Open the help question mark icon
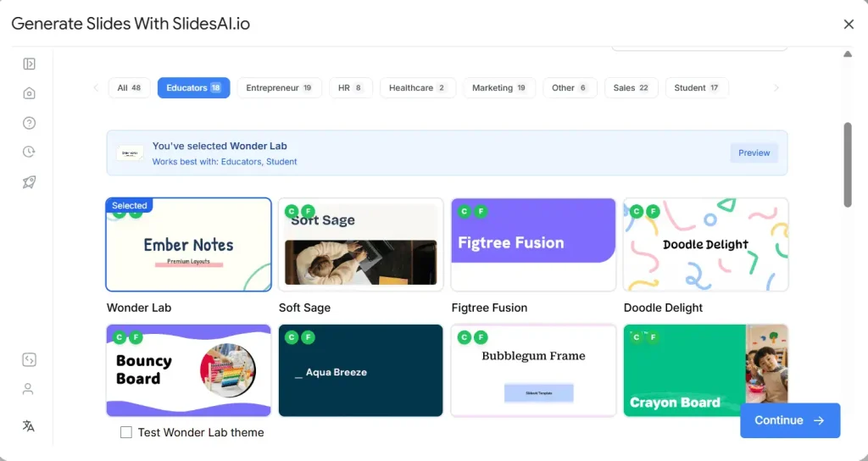Screen dimensions: 868x461 [29, 123]
